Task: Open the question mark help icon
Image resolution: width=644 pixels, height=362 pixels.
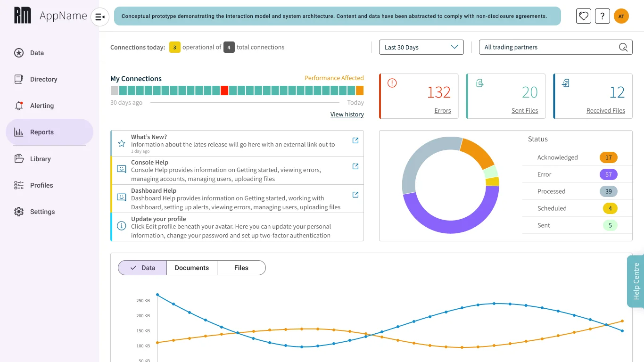Action: [x=603, y=16]
